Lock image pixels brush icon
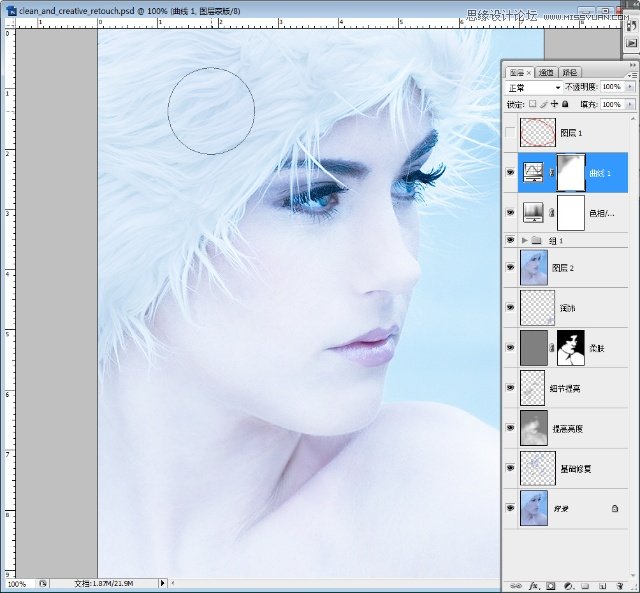Screen dimensions: 640x593 tap(543, 104)
